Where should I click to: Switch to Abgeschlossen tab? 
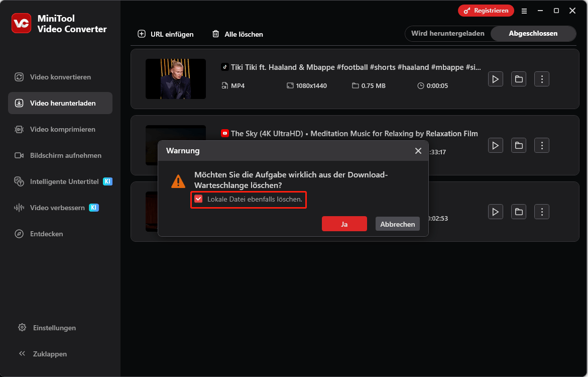tap(533, 33)
